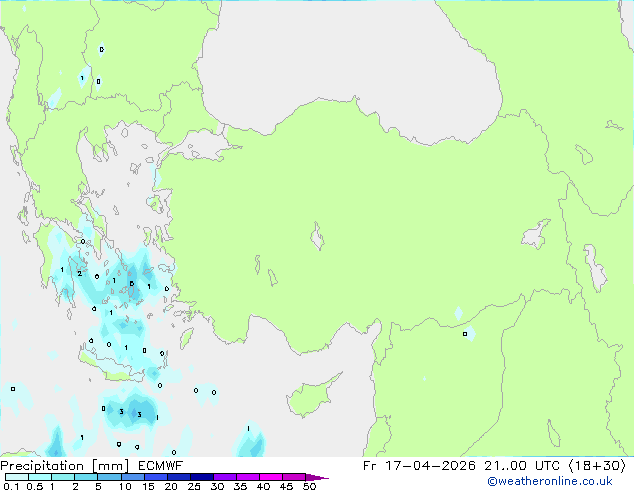Pick the 10–15 mm blue legend swatch

click(x=133, y=477)
